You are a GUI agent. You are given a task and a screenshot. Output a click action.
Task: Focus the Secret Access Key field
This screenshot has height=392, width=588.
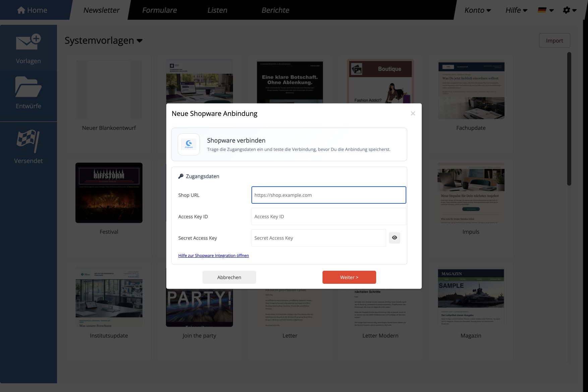pos(319,238)
